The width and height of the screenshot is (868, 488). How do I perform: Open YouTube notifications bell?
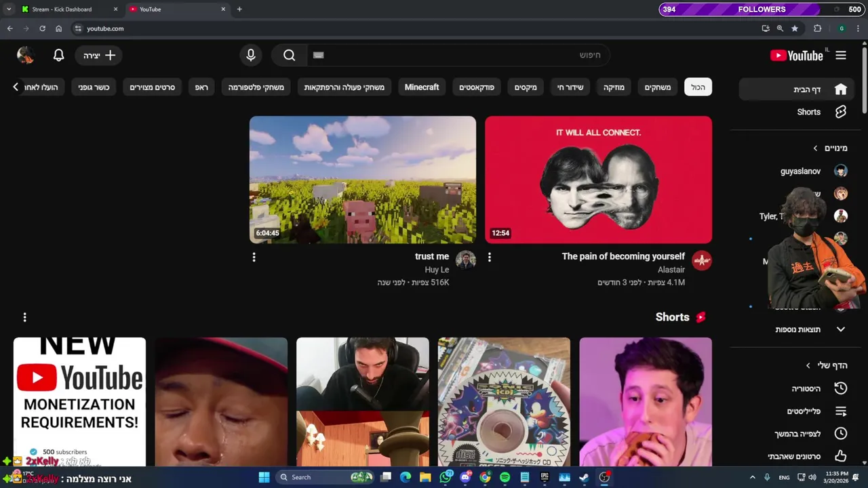59,56
